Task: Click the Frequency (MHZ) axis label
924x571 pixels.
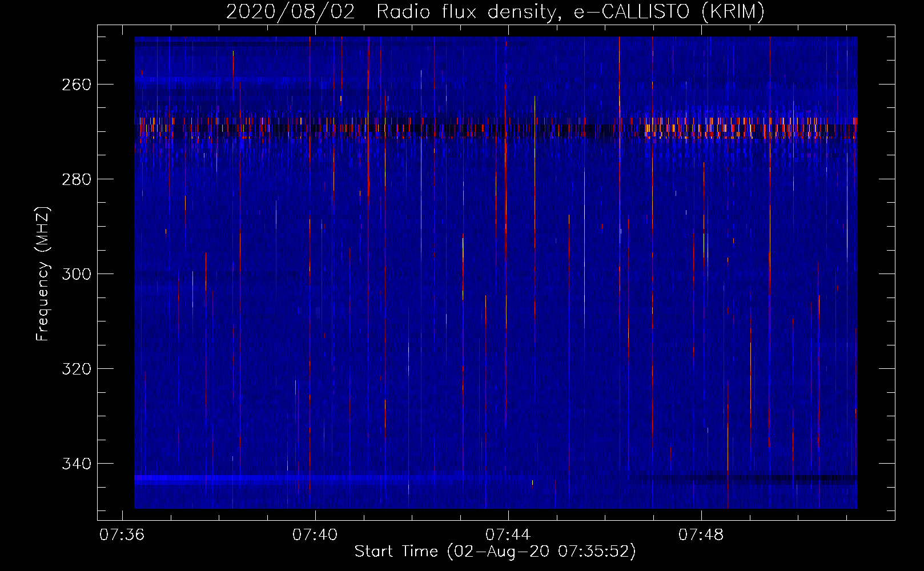Action: point(43,274)
